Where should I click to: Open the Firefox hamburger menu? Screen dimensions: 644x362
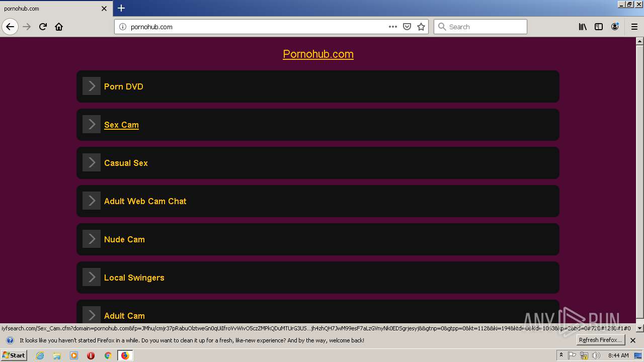[x=634, y=27]
